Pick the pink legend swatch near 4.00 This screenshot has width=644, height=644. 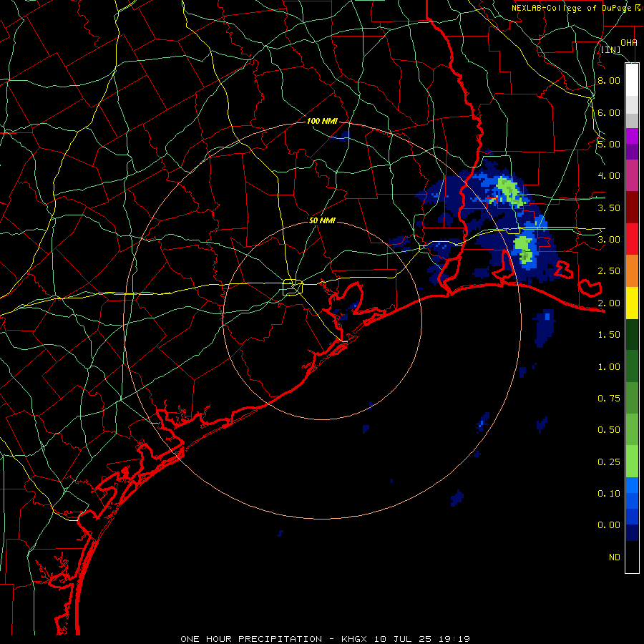(x=632, y=175)
